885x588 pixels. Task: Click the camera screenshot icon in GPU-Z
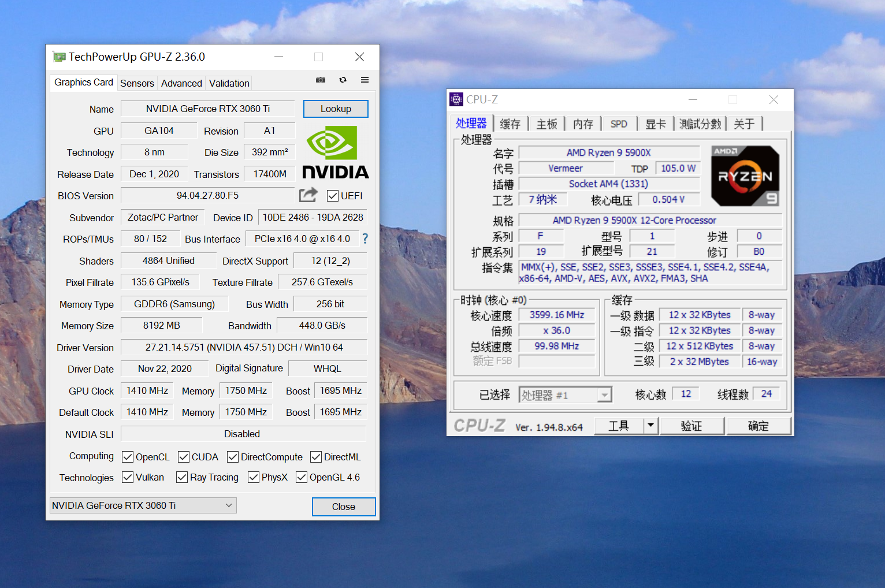click(320, 80)
